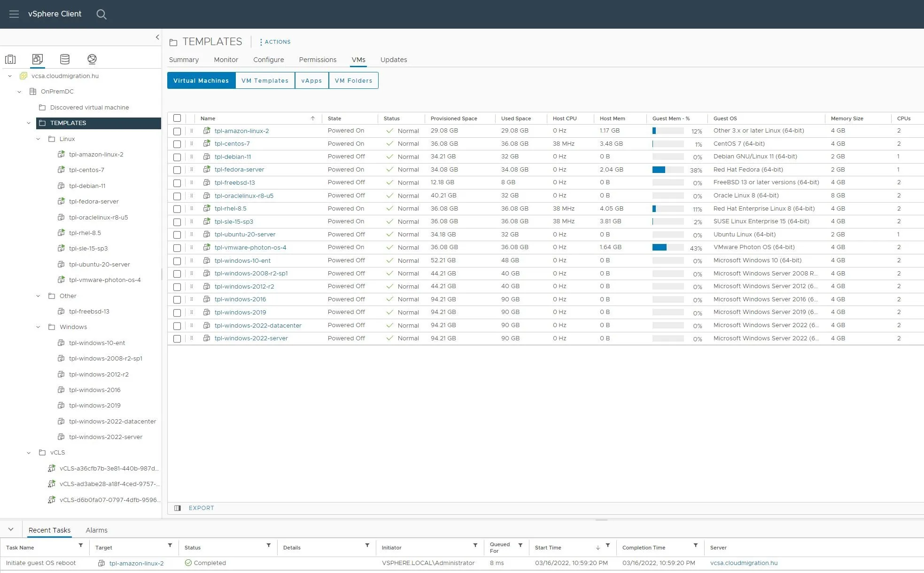The width and height of the screenshot is (924, 573).
Task: Filter tasks by Status column
Action: click(x=269, y=545)
